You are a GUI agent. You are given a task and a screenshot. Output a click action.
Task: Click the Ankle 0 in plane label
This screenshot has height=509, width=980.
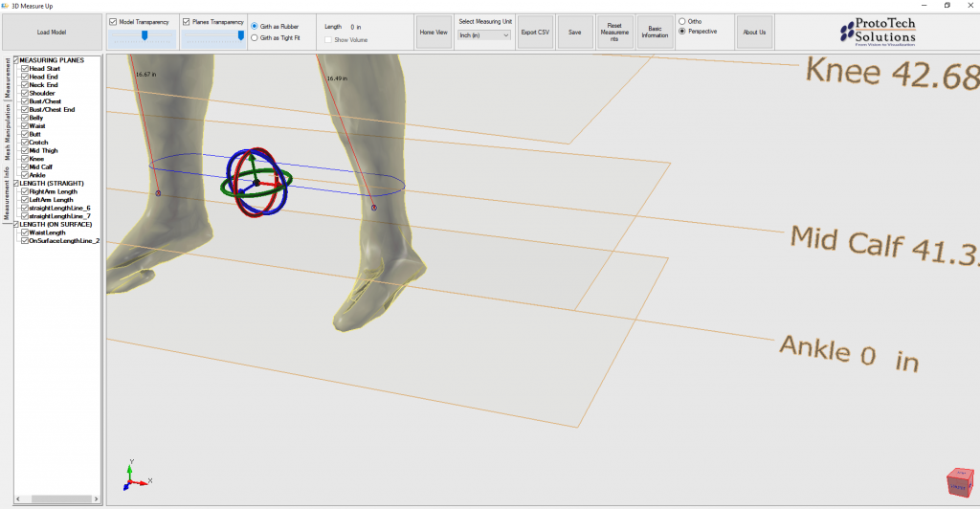[x=850, y=353]
